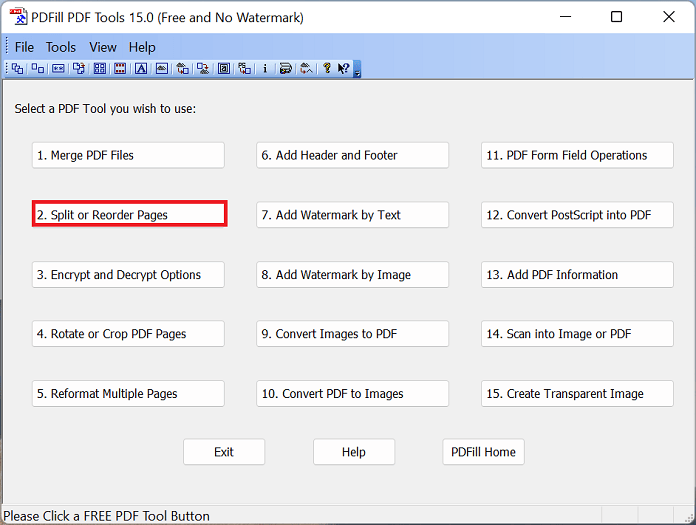The image size is (696, 525).
Task: Click the 'i' PDF information toolbar icon
Action: tap(265, 69)
